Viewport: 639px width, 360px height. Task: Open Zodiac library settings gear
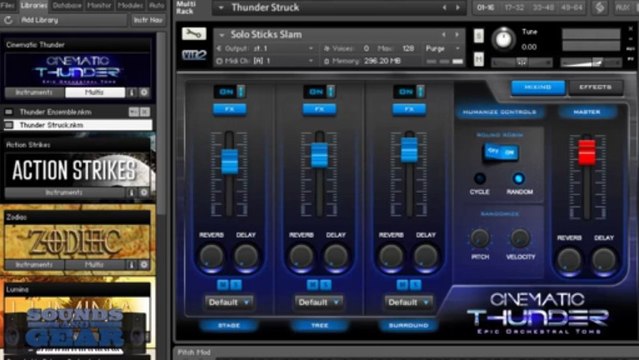coord(144,265)
